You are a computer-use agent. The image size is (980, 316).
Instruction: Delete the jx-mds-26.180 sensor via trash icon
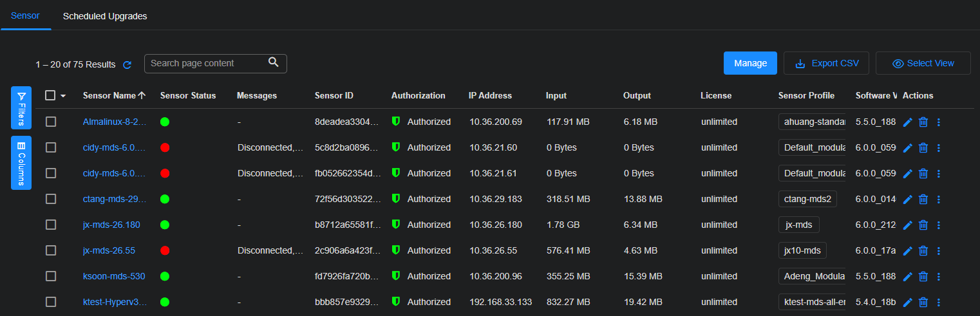(923, 225)
